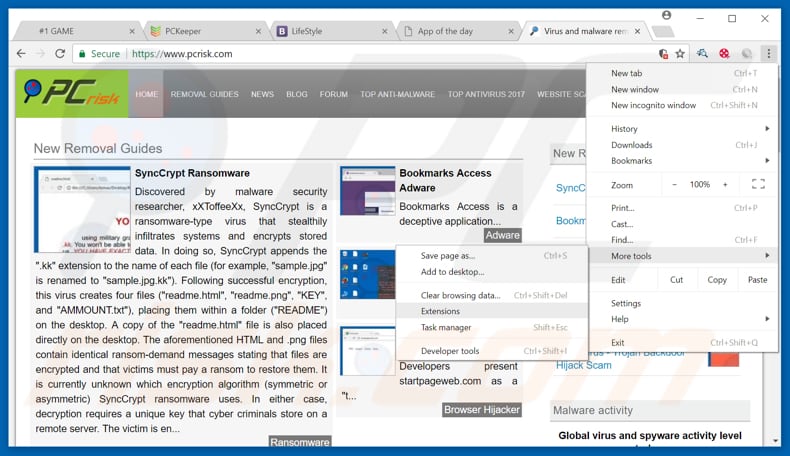Open Extensions from More tools submenu
The height and width of the screenshot is (456, 790).
click(x=492, y=311)
